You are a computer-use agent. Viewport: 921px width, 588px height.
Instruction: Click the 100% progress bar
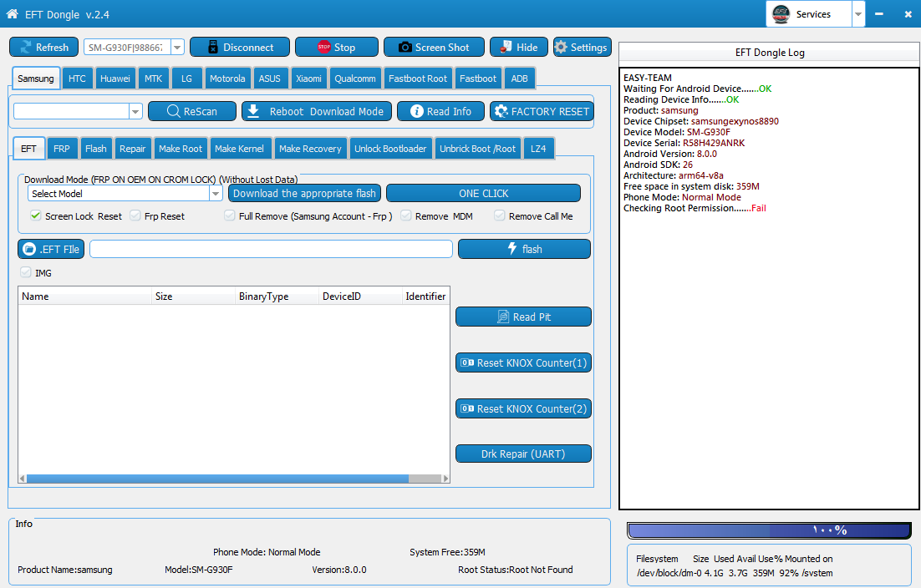[769, 530]
